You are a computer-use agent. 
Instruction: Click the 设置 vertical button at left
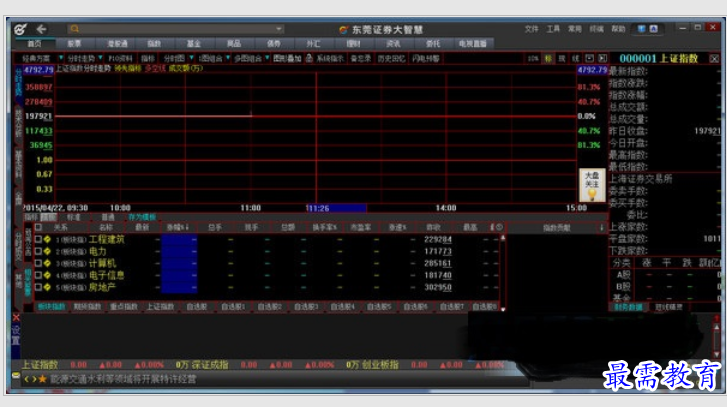coord(16,335)
